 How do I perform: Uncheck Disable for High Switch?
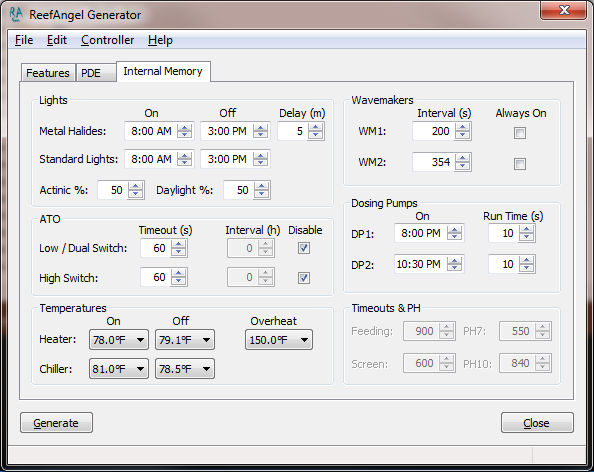point(304,278)
